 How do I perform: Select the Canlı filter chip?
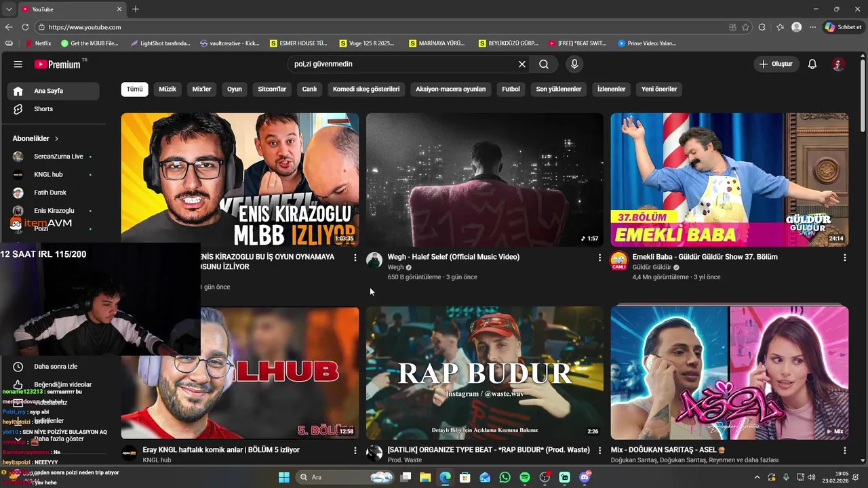[309, 89]
